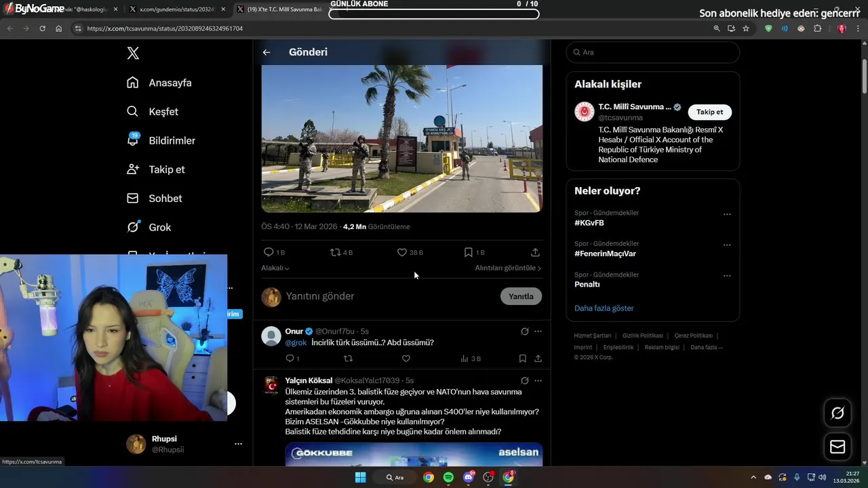Go back using the Gönderi arrow

(x=267, y=52)
